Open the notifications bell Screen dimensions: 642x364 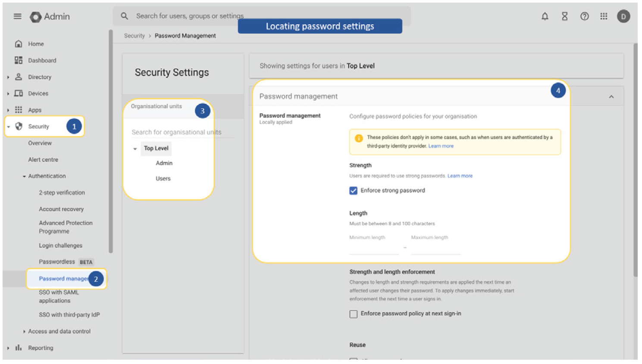point(545,16)
